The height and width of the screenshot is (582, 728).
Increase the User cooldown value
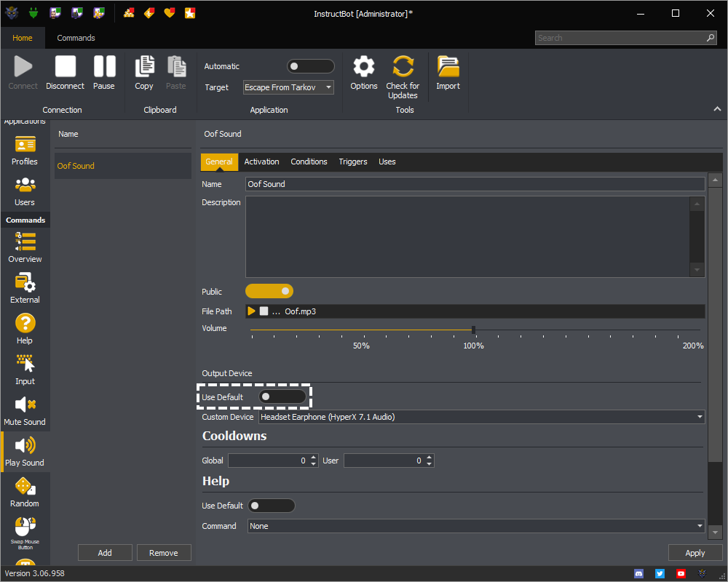coord(429,457)
